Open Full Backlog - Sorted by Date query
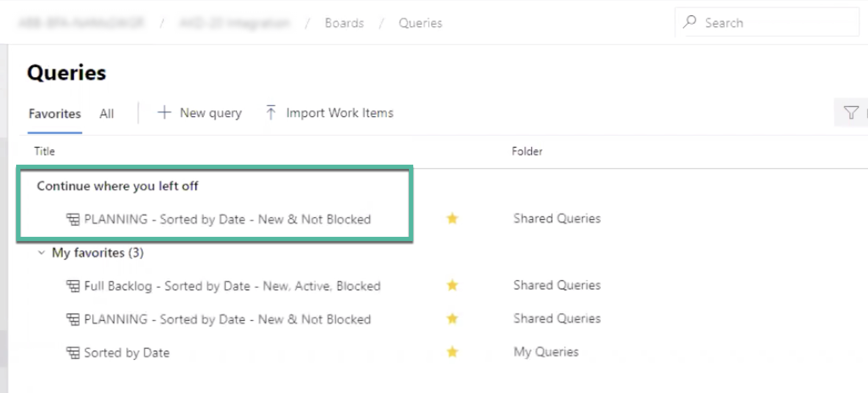868x393 pixels. tap(232, 286)
